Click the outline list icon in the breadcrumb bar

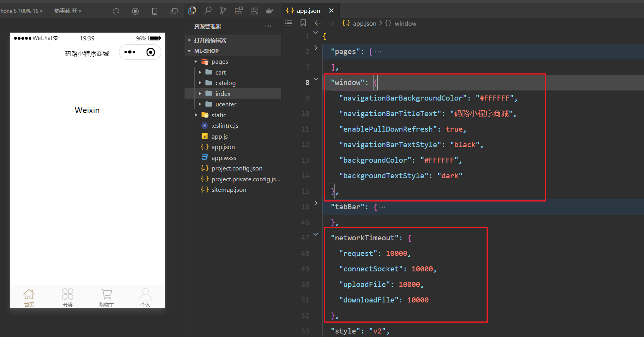(289, 23)
